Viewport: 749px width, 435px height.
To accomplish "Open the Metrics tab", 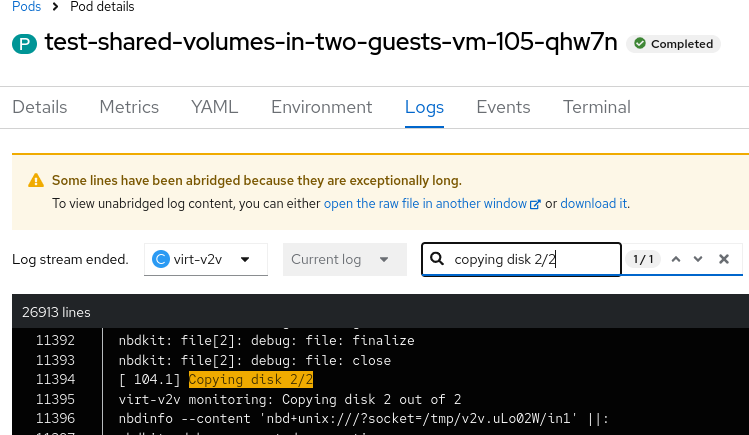I will 129,107.
